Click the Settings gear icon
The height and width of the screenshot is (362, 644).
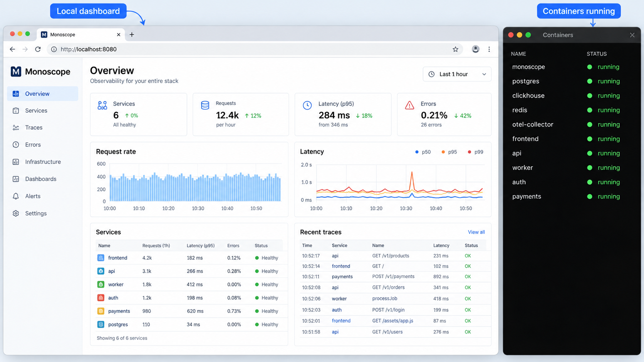coord(16,213)
